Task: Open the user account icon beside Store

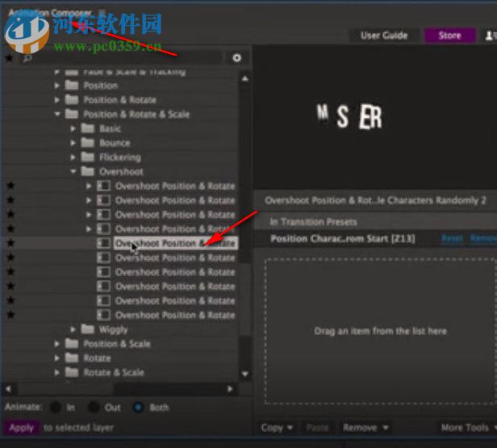Action: [491, 36]
